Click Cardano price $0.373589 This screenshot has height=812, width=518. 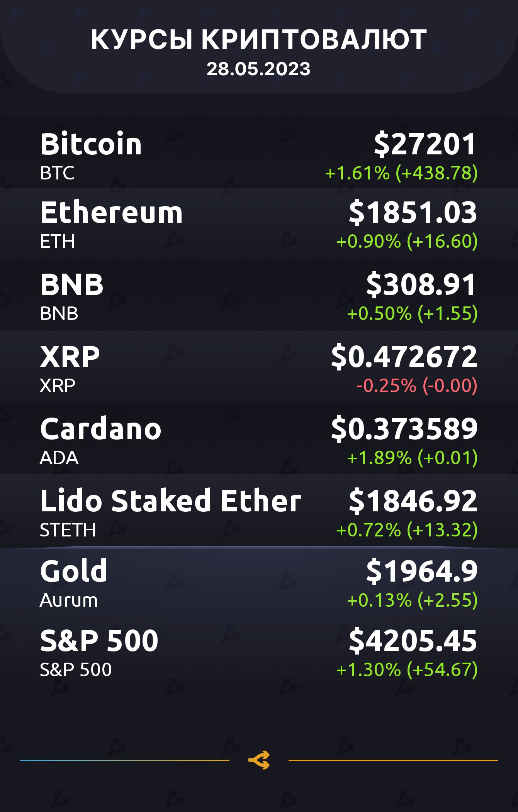coord(404,429)
